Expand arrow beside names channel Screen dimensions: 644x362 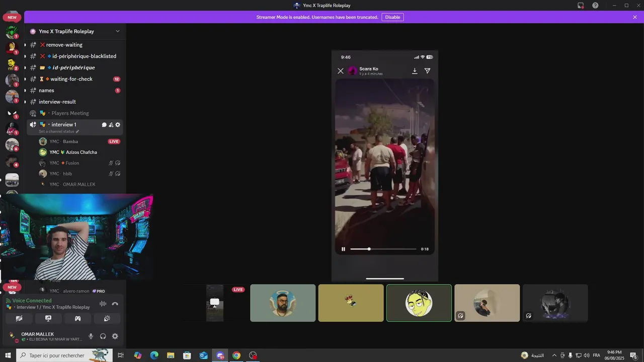point(25,90)
